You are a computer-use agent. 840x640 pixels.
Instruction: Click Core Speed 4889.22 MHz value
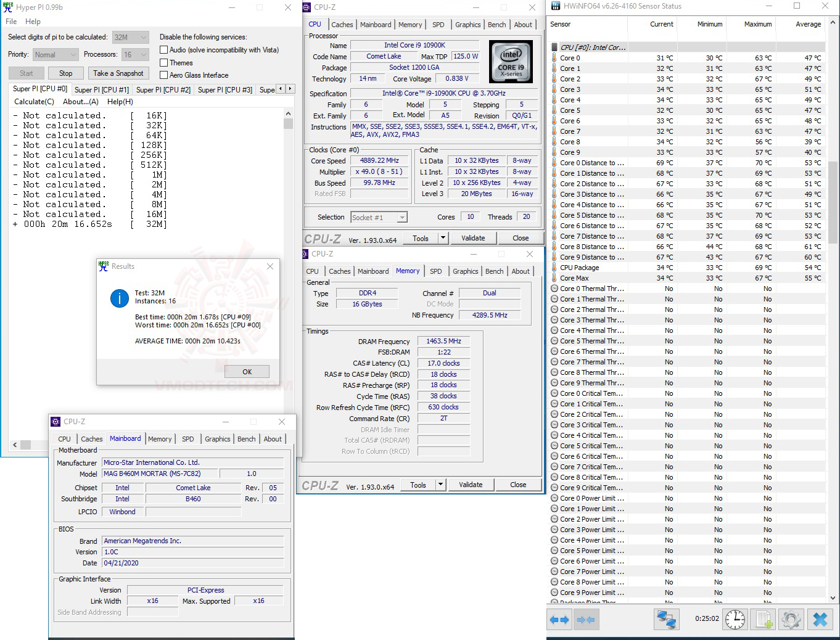[380, 160]
